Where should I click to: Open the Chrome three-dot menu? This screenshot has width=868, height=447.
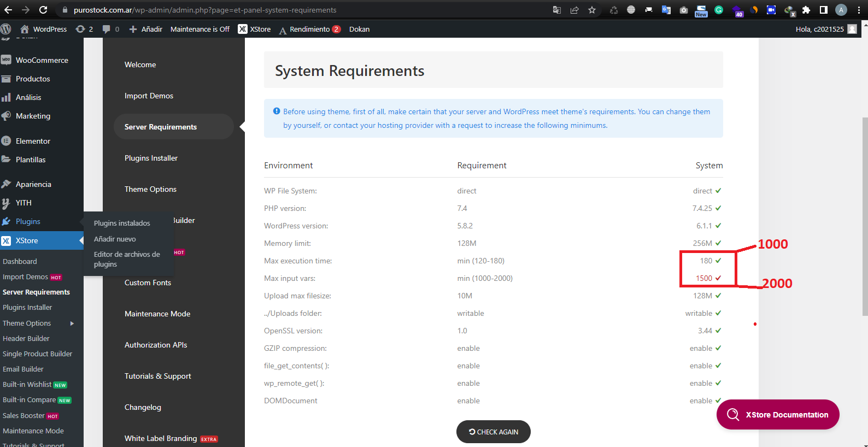858,10
